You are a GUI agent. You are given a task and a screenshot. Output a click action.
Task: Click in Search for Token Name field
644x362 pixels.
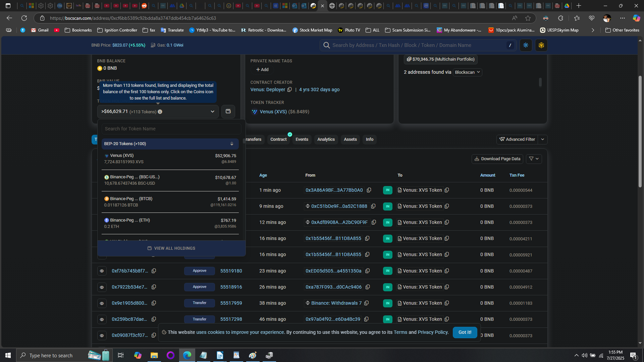171,129
